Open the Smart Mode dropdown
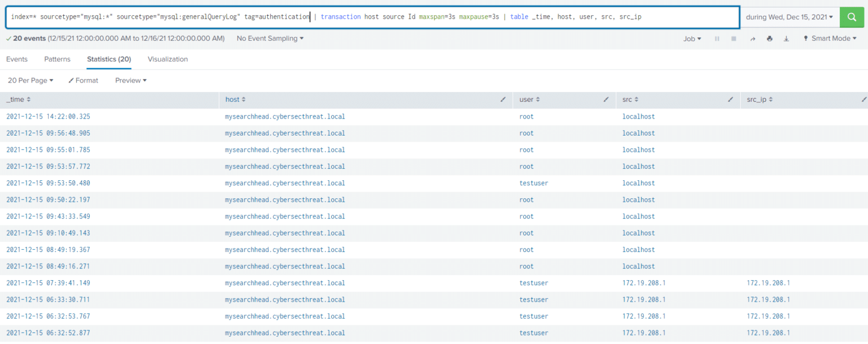This screenshot has height=344, width=868. click(831, 38)
